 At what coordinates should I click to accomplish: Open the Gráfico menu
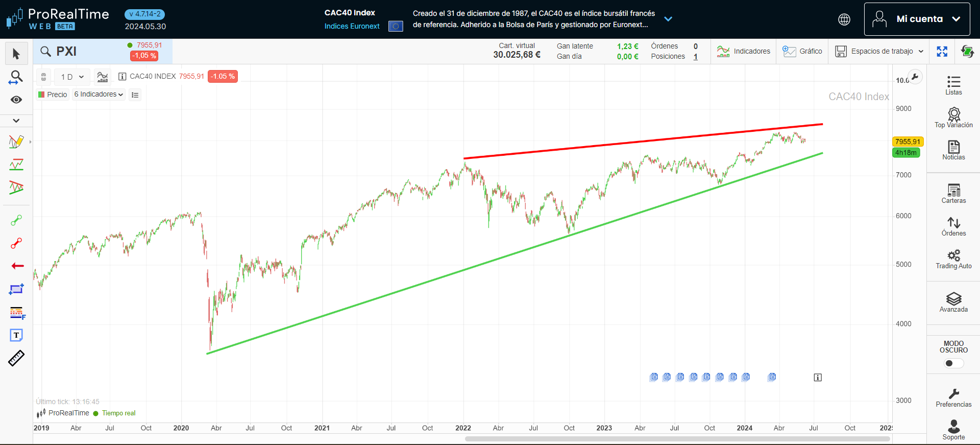click(802, 52)
